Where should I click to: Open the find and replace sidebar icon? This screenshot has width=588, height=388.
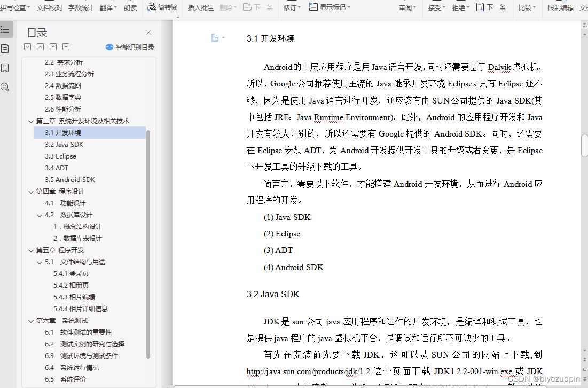(5, 87)
